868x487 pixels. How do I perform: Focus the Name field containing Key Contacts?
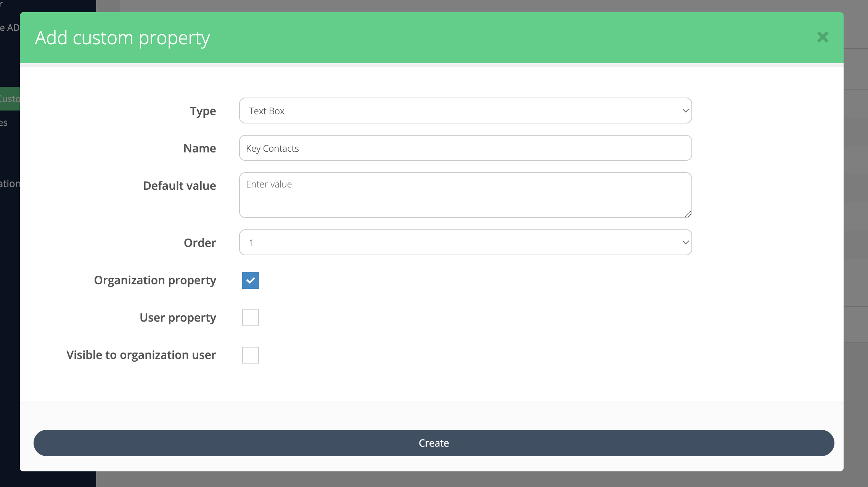(465, 148)
